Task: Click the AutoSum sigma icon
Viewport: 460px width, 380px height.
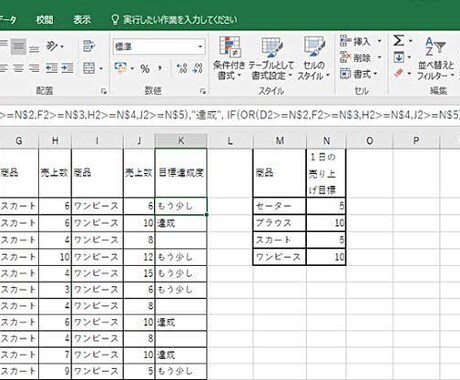Action: point(399,41)
